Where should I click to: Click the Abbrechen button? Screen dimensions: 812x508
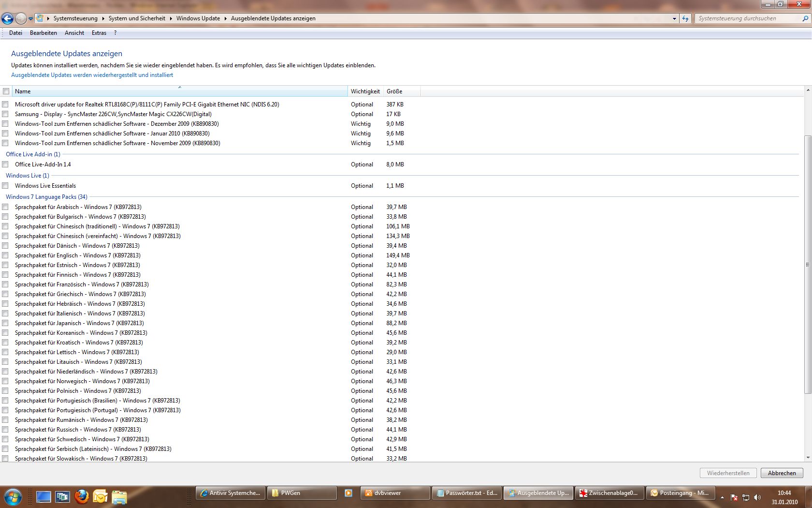pos(782,473)
